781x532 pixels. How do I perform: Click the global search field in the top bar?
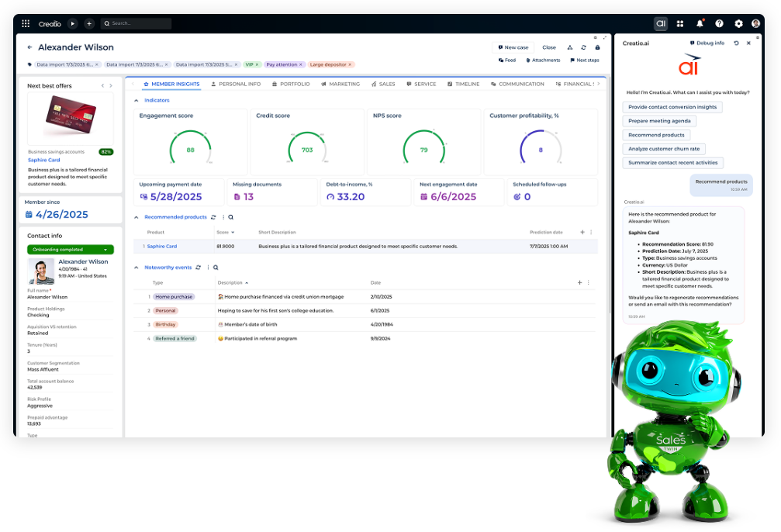point(136,23)
